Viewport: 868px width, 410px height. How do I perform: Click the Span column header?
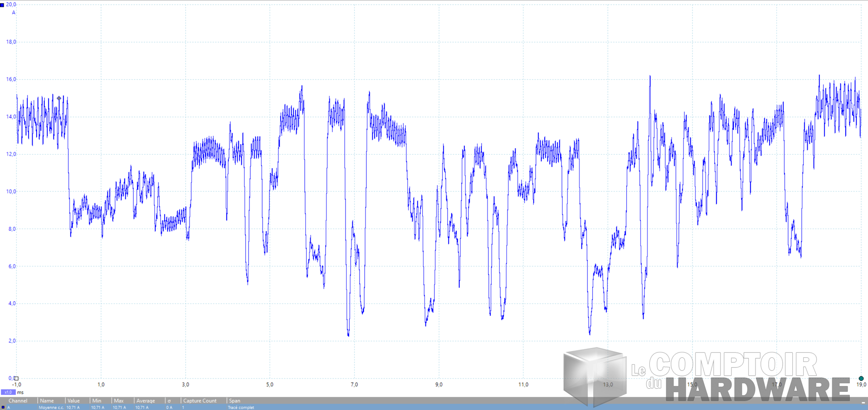pyautogui.click(x=234, y=401)
